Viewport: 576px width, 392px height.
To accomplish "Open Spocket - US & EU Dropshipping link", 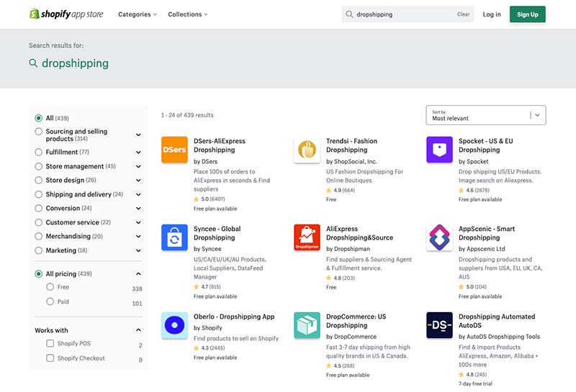I will (485, 145).
